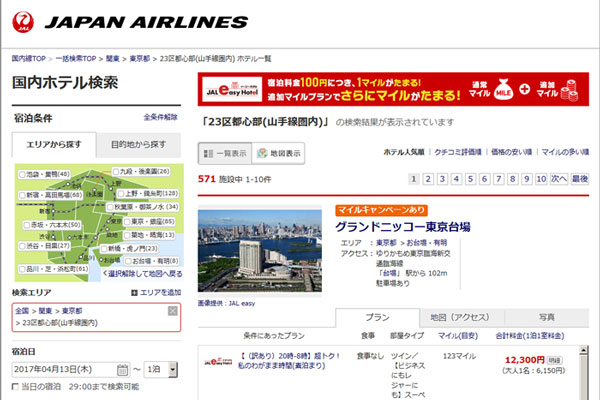Click the plus icon for エリアを追加

(x=134, y=293)
